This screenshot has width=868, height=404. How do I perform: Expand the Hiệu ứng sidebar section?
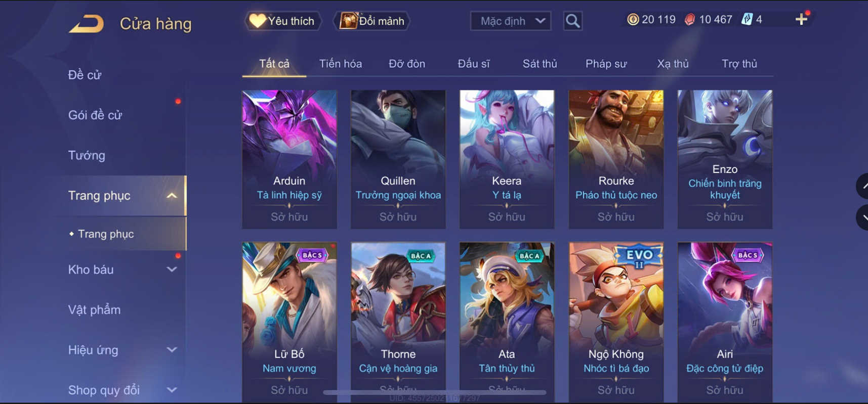pos(172,349)
